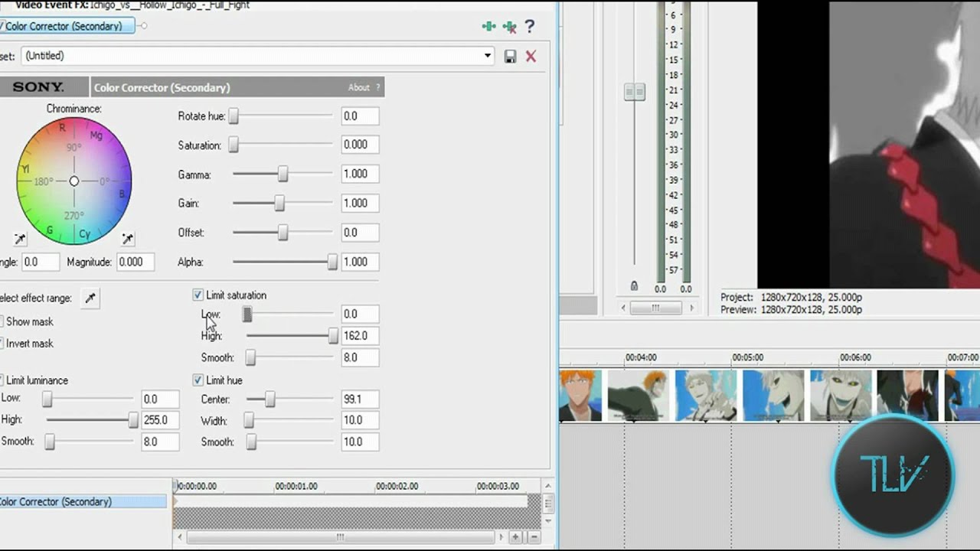
Task: Click the plug-in chain add icon
Action: pyautogui.click(x=488, y=27)
